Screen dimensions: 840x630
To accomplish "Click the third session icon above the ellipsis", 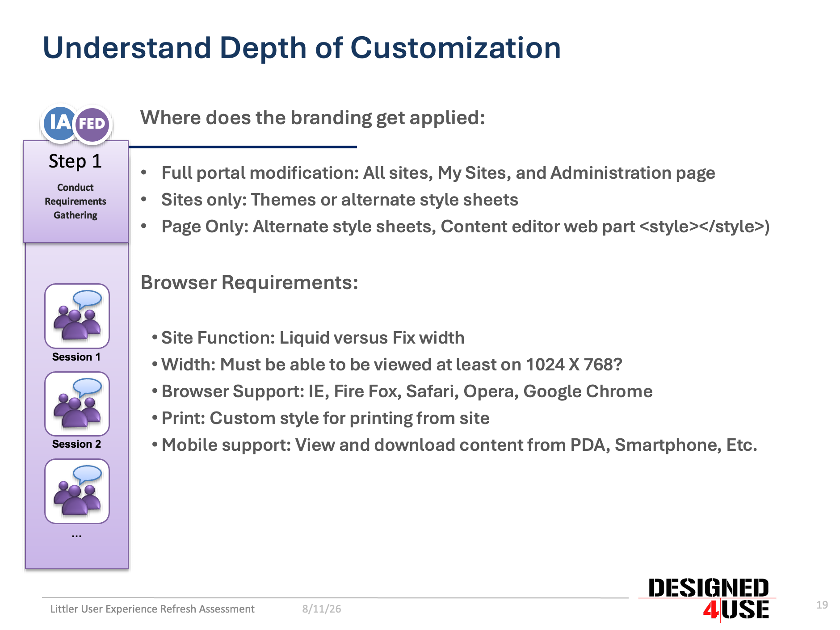I will [77, 491].
